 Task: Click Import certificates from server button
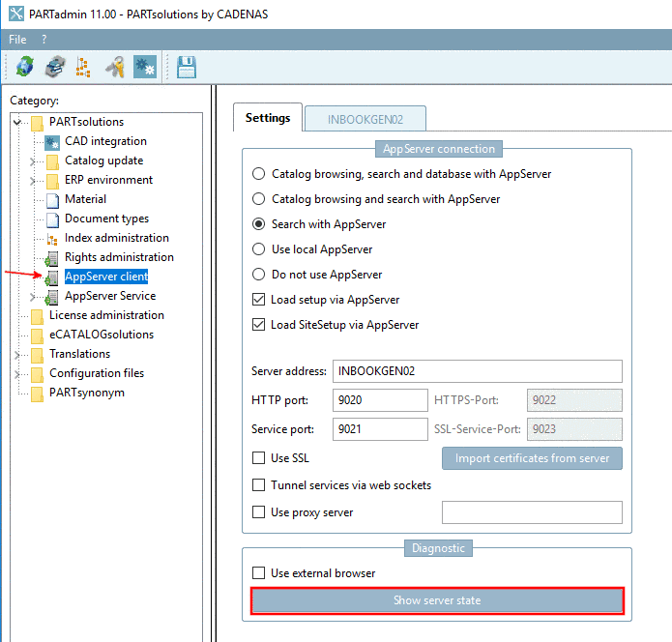(x=532, y=458)
